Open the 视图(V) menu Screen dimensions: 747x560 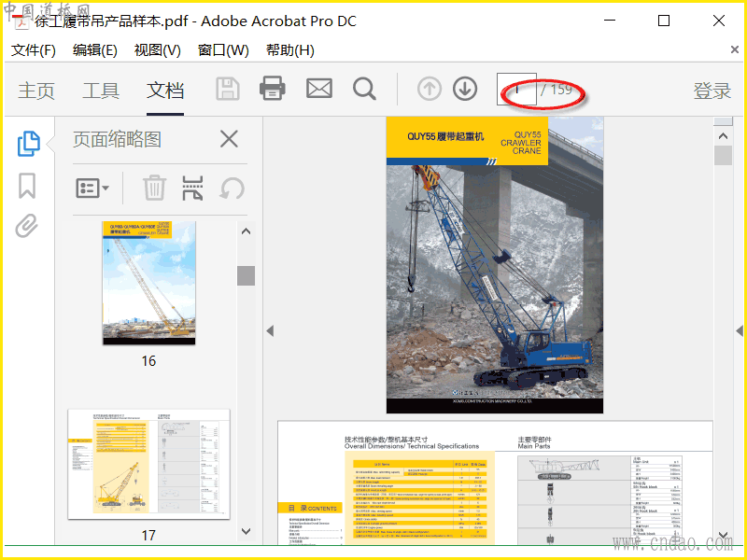pos(157,50)
